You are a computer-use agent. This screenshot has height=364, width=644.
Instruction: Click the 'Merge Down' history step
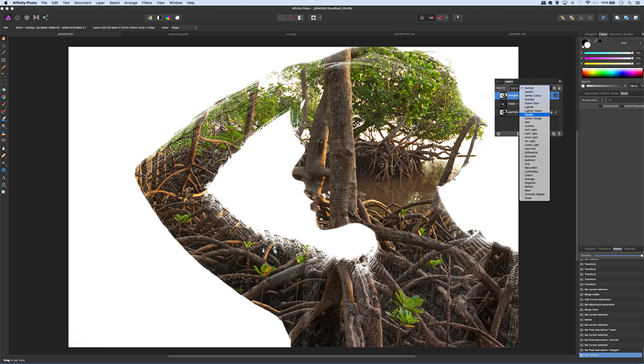611,310
